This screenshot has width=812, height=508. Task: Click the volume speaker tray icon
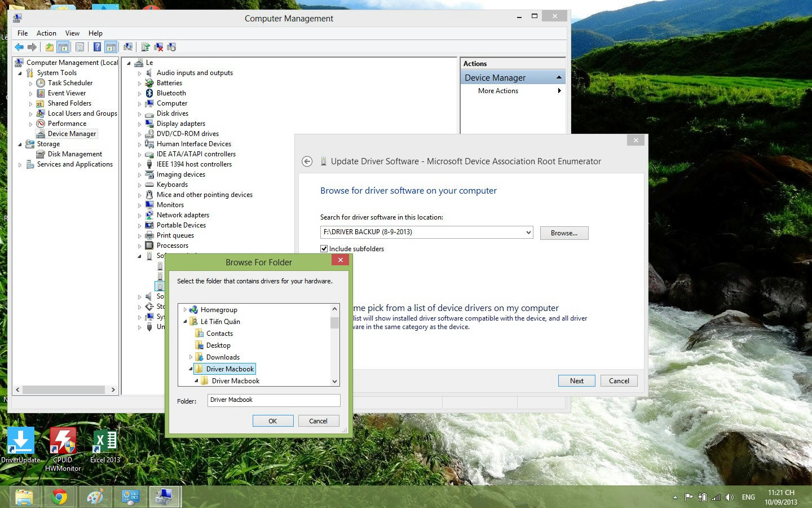730,497
